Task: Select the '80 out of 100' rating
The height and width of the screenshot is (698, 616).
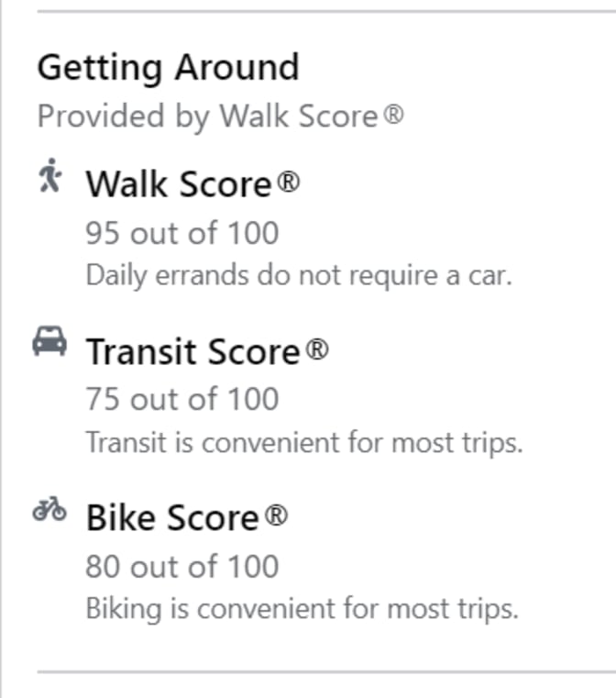Action: pyautogui.click(x=181, y=567)
